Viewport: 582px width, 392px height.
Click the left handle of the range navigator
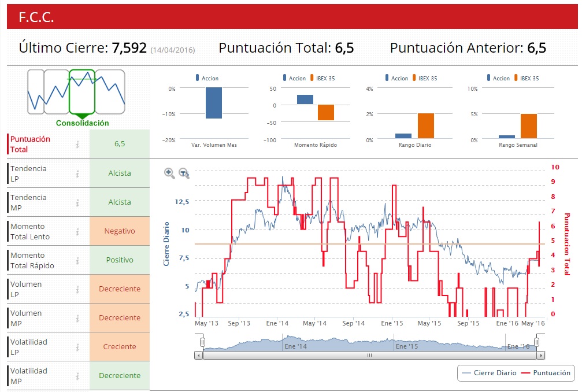tap(202, 342)
